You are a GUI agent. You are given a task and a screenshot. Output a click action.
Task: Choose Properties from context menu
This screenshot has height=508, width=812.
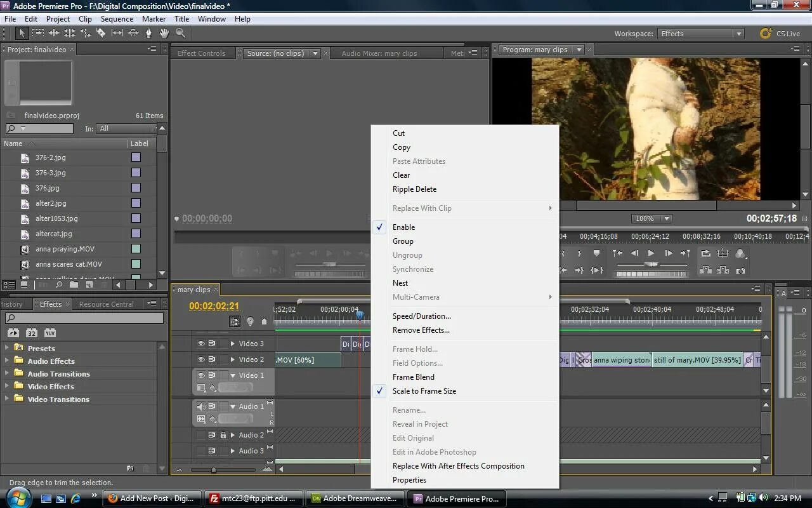[464, 480]
